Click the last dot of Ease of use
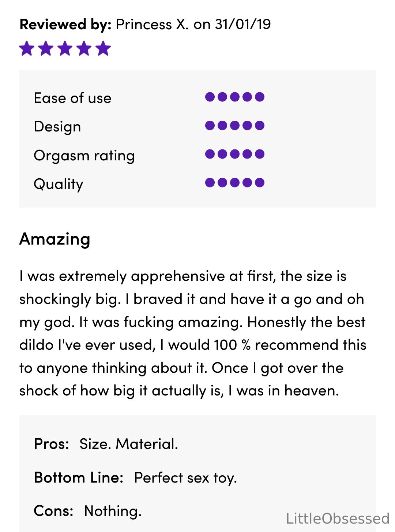The height and width of the screenshot is (532, 395). coord(260,97)
